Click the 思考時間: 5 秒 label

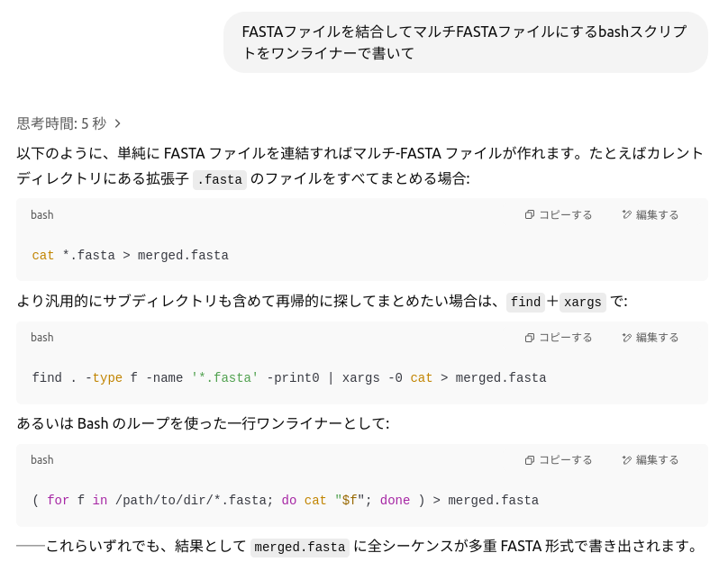[61, 123]
